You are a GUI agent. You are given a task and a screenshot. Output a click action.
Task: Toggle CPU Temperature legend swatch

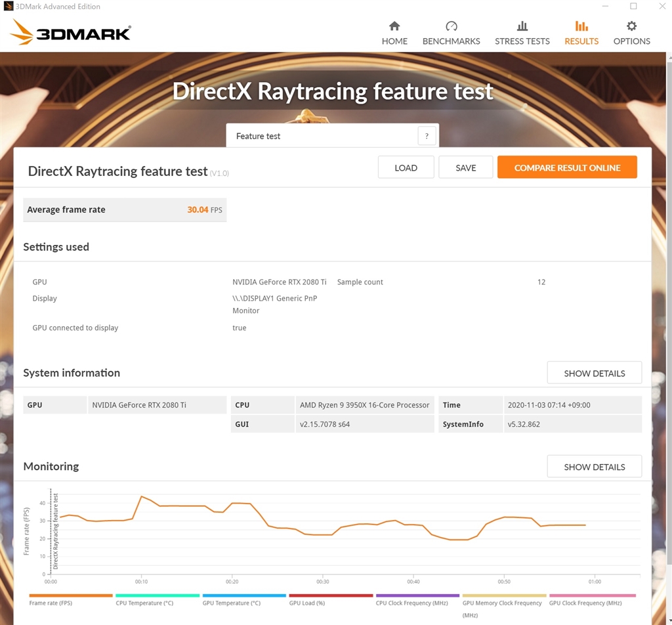pos(157,595)
